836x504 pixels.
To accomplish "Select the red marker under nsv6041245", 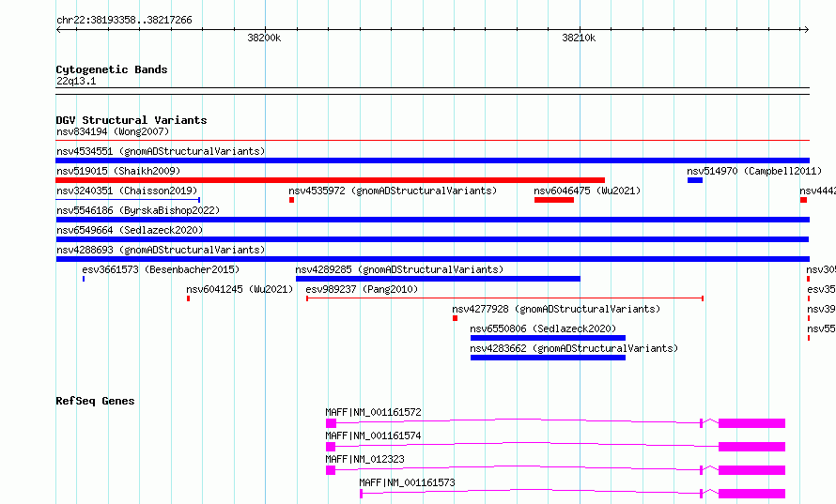I will [x=188, y=298].
